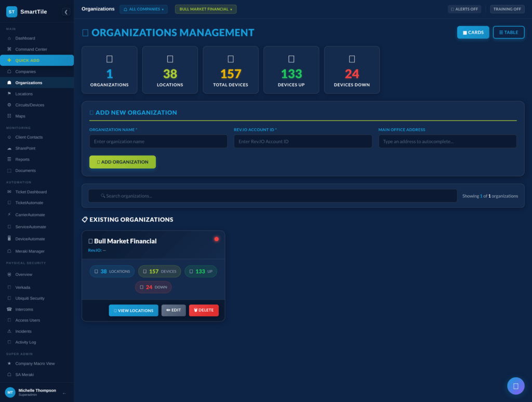Select the Organizations sidebar item
The image size is (532, 402).
point(37,83)
